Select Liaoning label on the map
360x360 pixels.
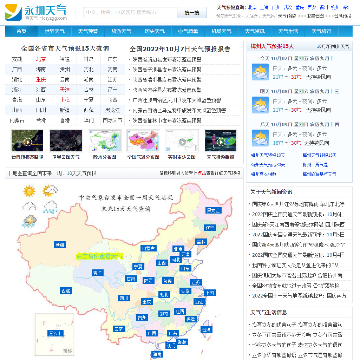pos(200,241)
